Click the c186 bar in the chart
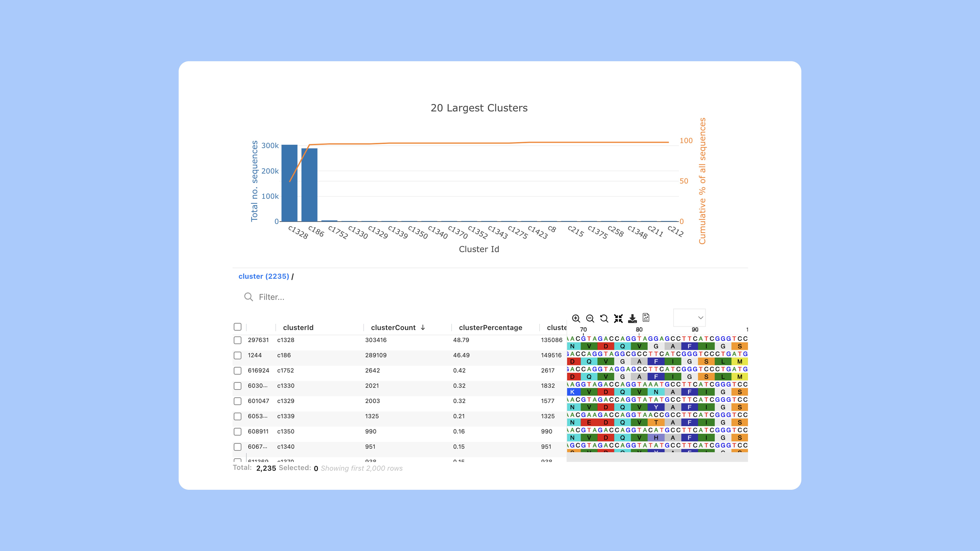 click(x=309, y=185)
